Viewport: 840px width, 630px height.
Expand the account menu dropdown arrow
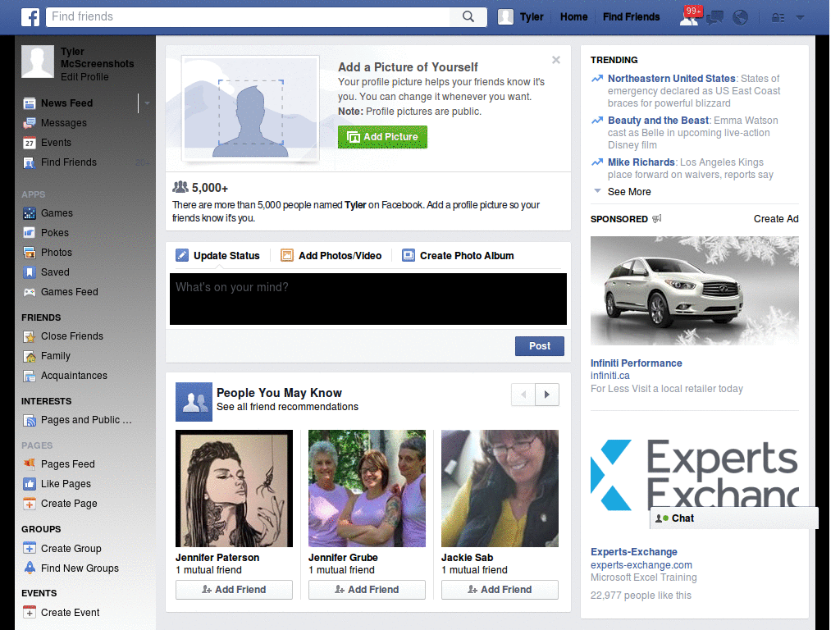(x=800, y=17)
